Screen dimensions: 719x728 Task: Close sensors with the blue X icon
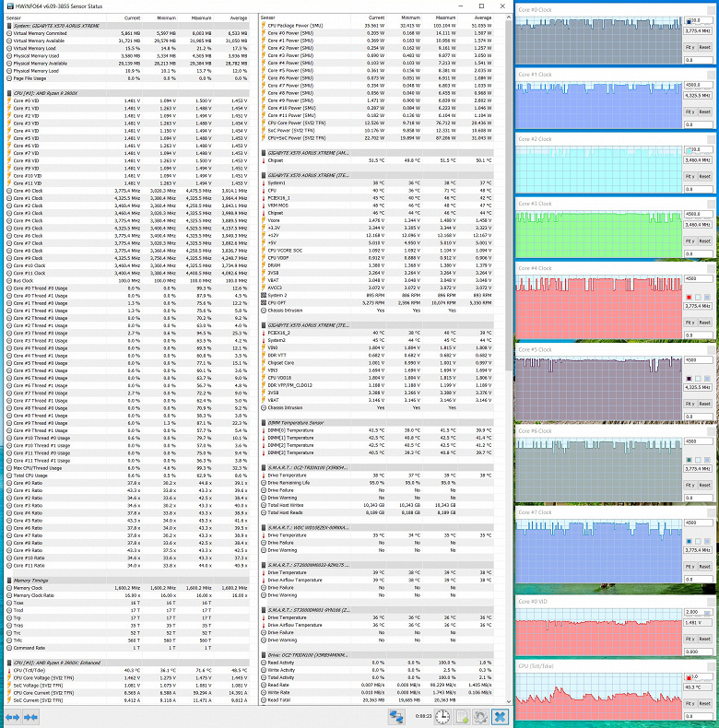point(500,716)
